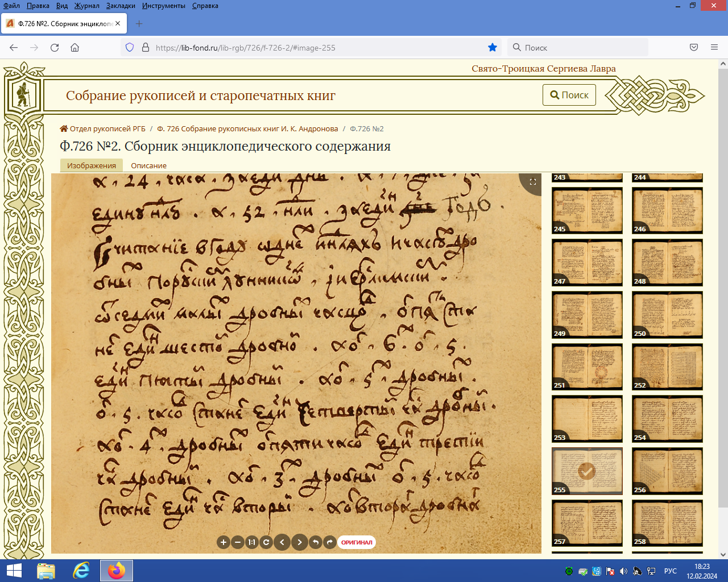The width and height of the screenshot is (728, 582).
Task: Open the volume speaker tray icon
Action: [x=623, y=571]
